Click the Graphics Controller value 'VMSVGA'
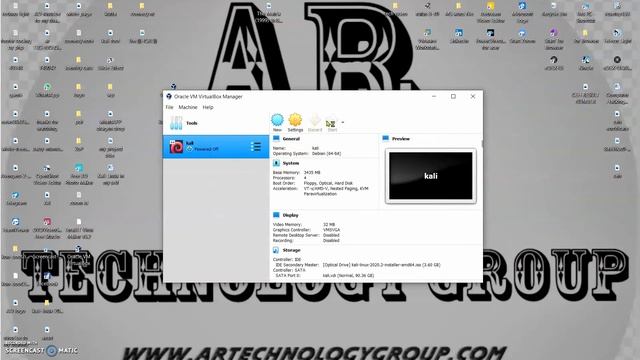The image size is (640, 360). [331, 230]
